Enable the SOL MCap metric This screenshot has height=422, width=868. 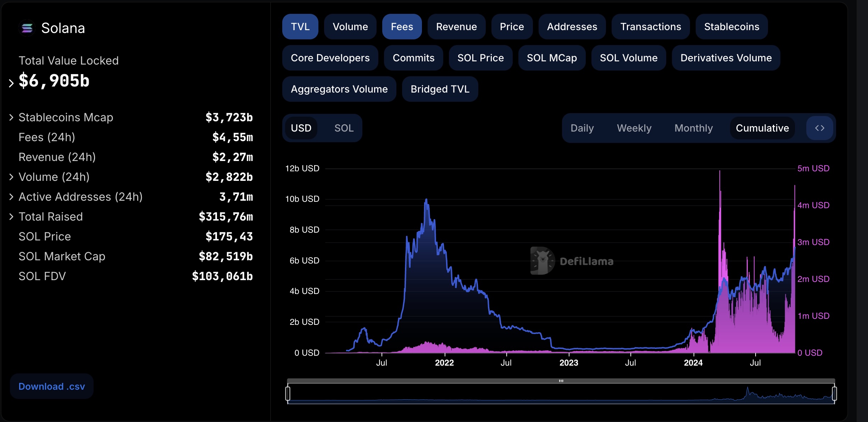(552, 58)
